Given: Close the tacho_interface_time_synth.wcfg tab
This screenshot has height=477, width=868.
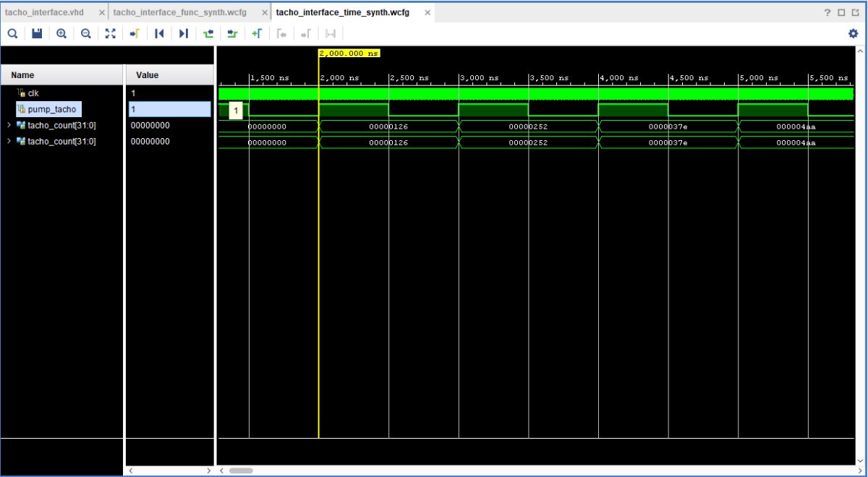Looking at the screenshot, I should (427, 13).
